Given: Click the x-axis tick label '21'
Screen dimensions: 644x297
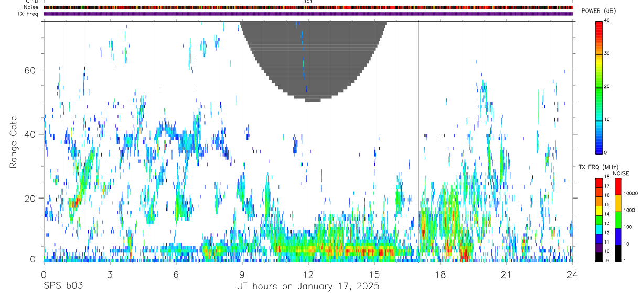Looking at the screenshot, I should (507, 274).
